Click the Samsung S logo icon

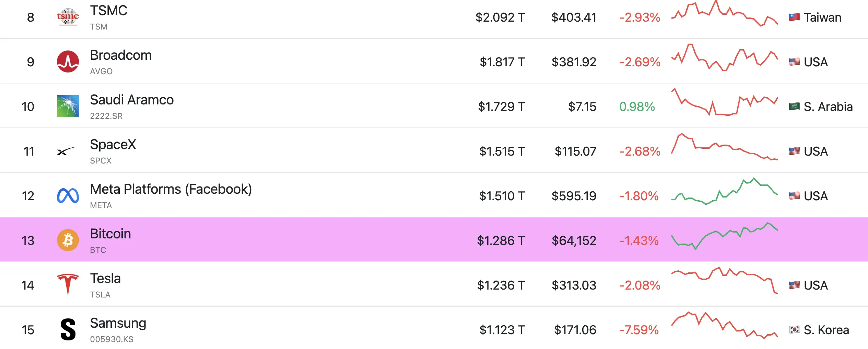coord(68,329)
